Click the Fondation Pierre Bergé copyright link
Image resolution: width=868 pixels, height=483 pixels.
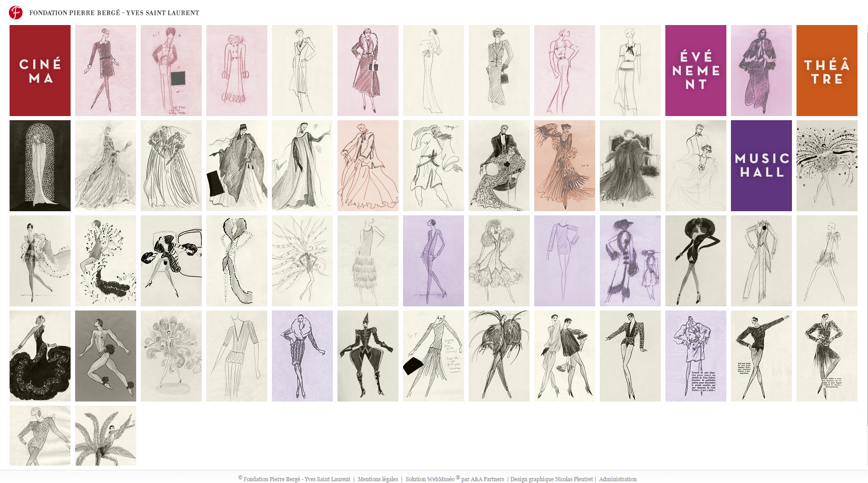tap(296, 479)
